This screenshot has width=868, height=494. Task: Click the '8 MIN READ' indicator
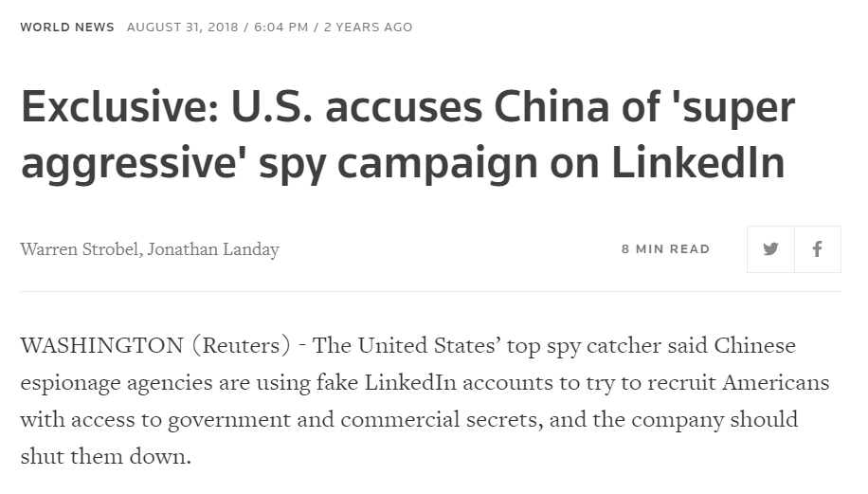(665, 249)
